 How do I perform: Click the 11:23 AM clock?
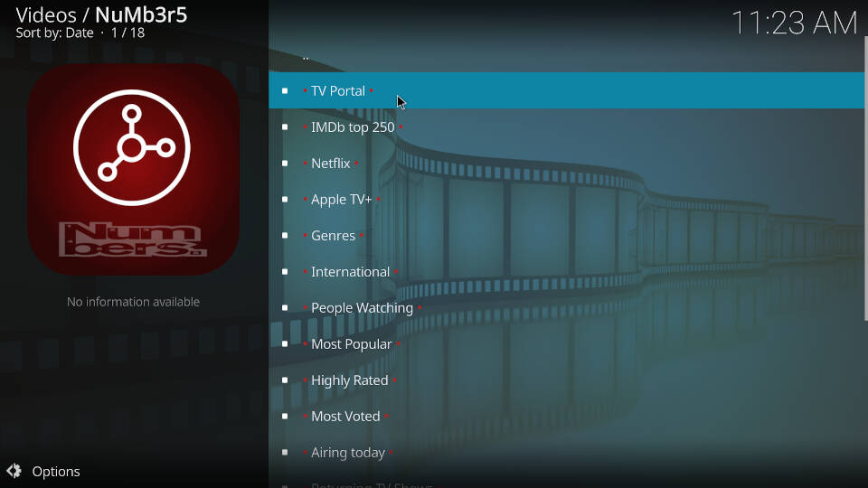(795, 23)
